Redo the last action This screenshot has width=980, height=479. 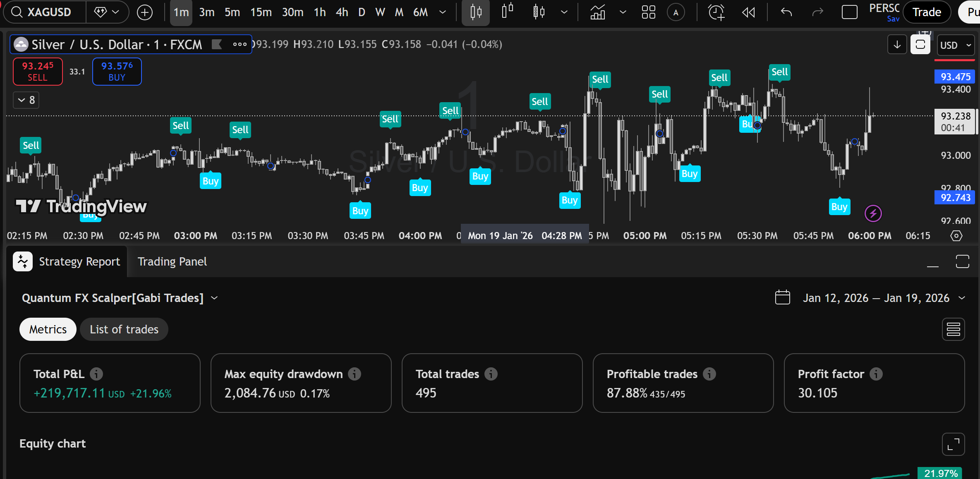(x=818, y=12)
